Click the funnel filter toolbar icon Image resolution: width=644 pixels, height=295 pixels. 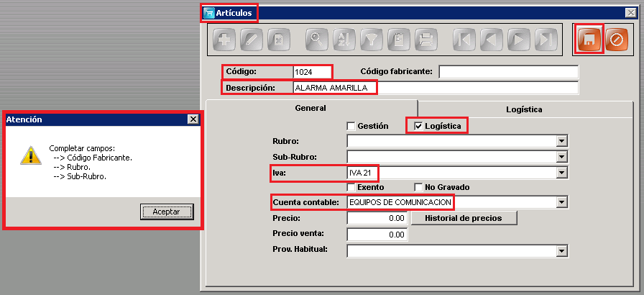tap(372, 40)
